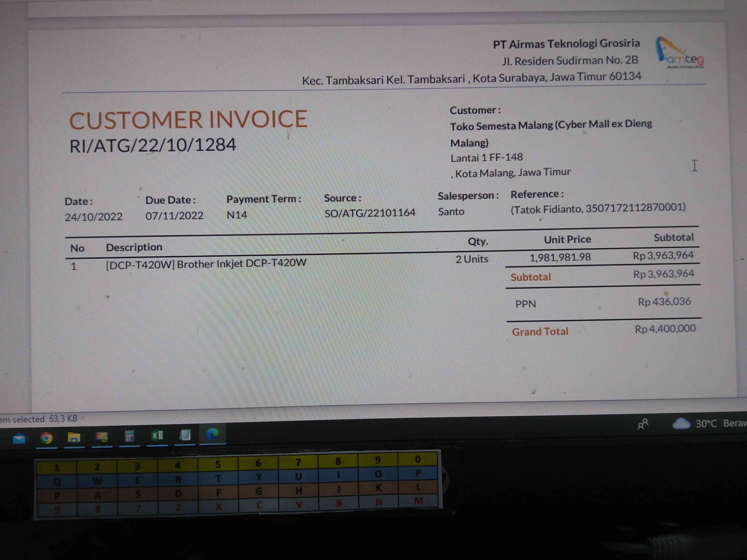
Task: Open File Explorer from the taskbar
Action: (74, 438)
